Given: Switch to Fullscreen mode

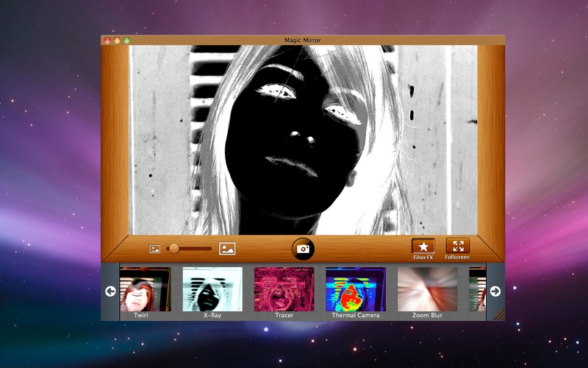Looking at the screenshot, I should [458, 246].
